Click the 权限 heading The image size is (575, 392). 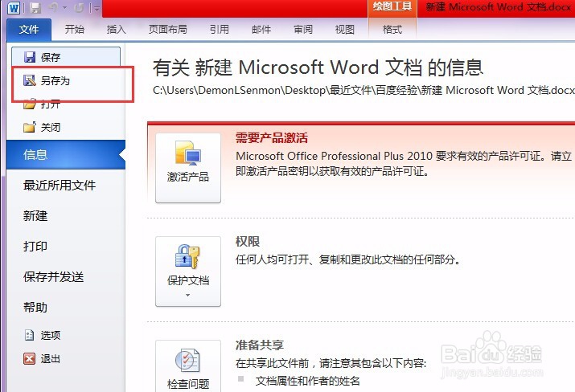[248, 242]
